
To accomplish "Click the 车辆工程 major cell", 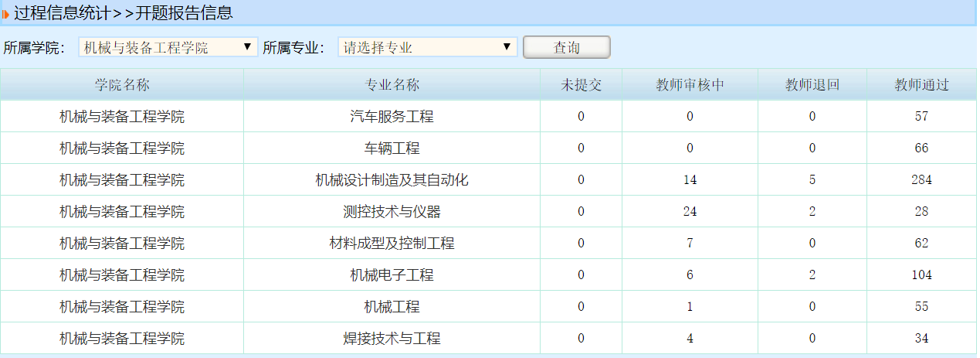I will (x=392, y=148).
